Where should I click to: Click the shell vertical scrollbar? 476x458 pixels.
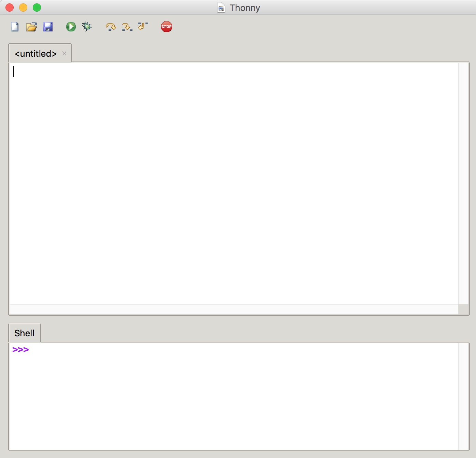click(463, 396)
